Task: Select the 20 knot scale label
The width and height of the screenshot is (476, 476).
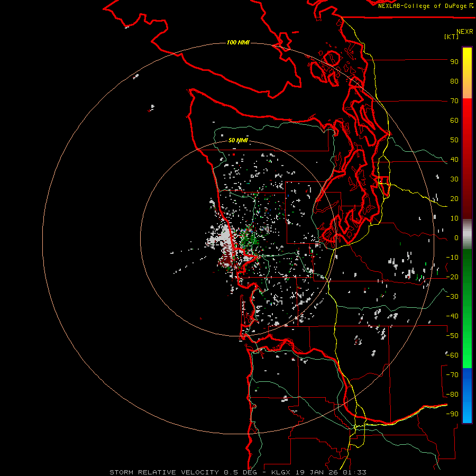Action: pyautogui.click(x=454, y=199)
